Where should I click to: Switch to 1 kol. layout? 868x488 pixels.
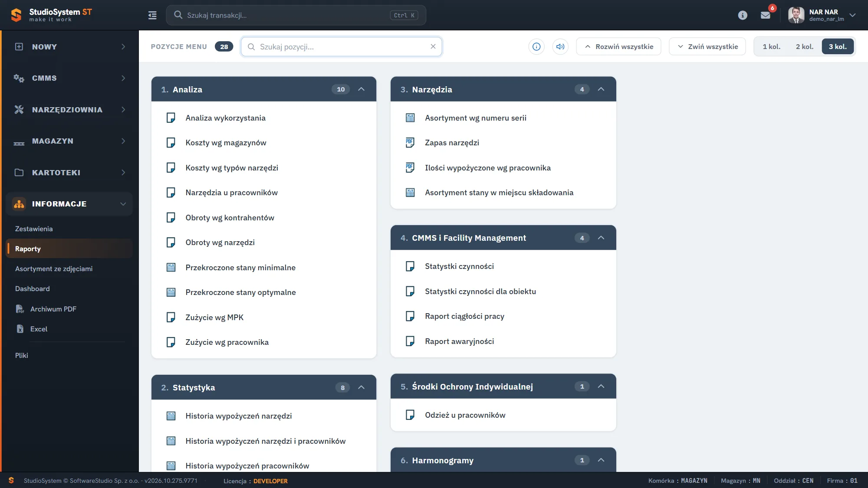click(772, 46)
